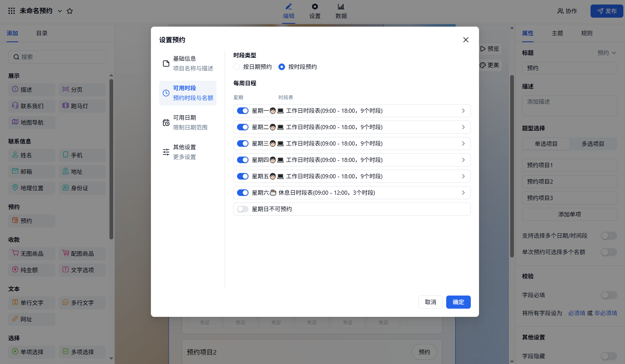625x364 pixels.
Task: Select the 可用日期 calendar icon
Action: click(166, 123)
